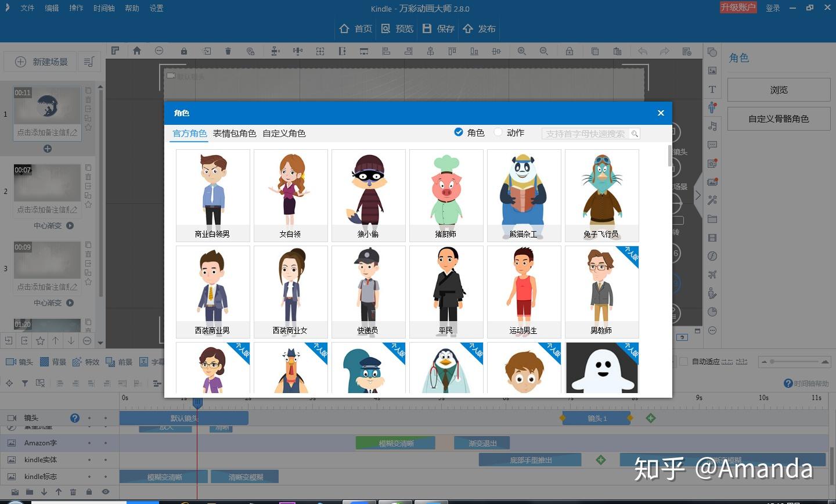The height and width of the screenshot is (504, 836).
Task: Open the 时间轴 menu
Action: coord(104,8)
